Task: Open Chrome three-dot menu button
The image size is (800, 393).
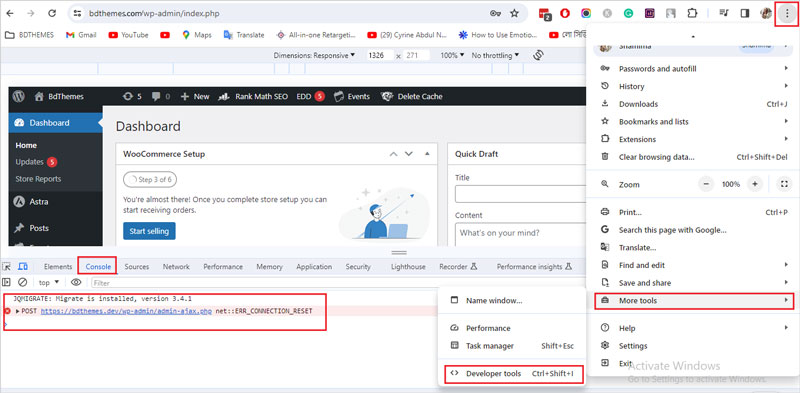Action: click(x=787, y=14)
